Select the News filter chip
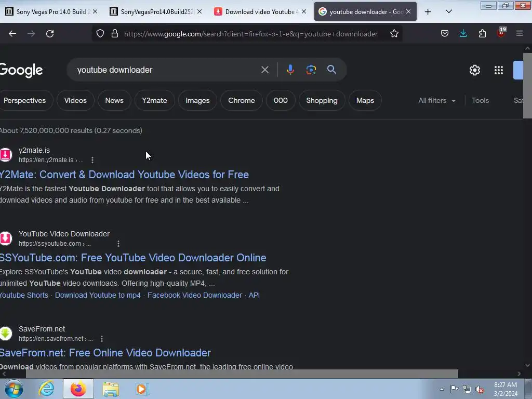 click(114, 100)
